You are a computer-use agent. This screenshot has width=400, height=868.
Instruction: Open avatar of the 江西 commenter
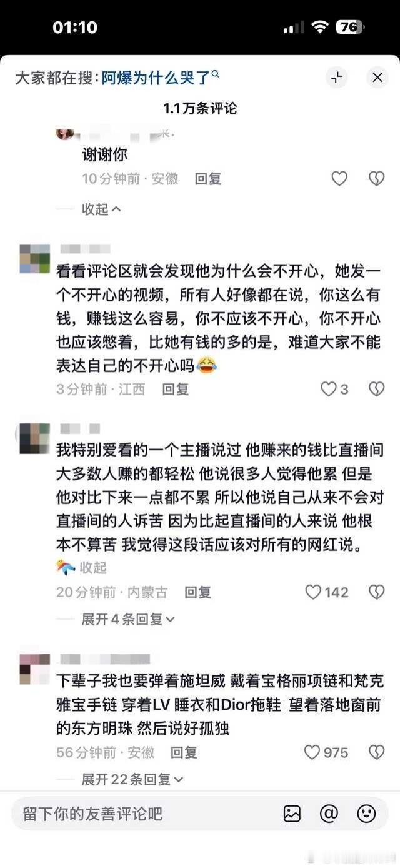coord(35,259)
